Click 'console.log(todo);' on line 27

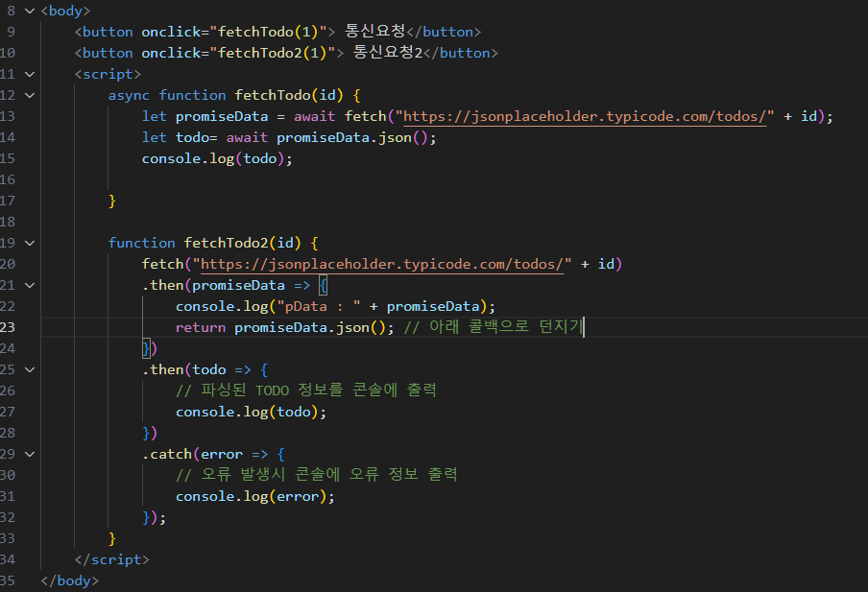pos(252,413)
